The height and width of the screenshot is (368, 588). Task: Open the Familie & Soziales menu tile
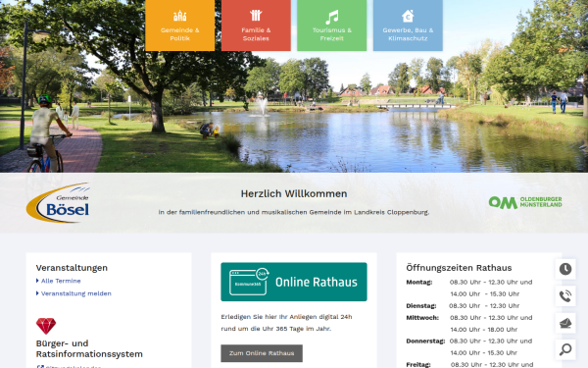(x=256, y=26)
